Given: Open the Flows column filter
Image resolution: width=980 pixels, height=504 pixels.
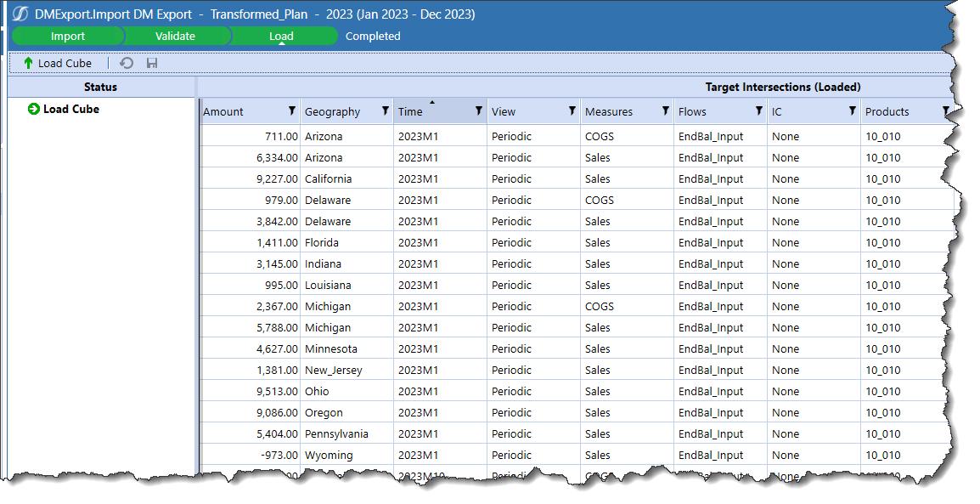Looking at the screenshot, I should [x=758, y=110].
